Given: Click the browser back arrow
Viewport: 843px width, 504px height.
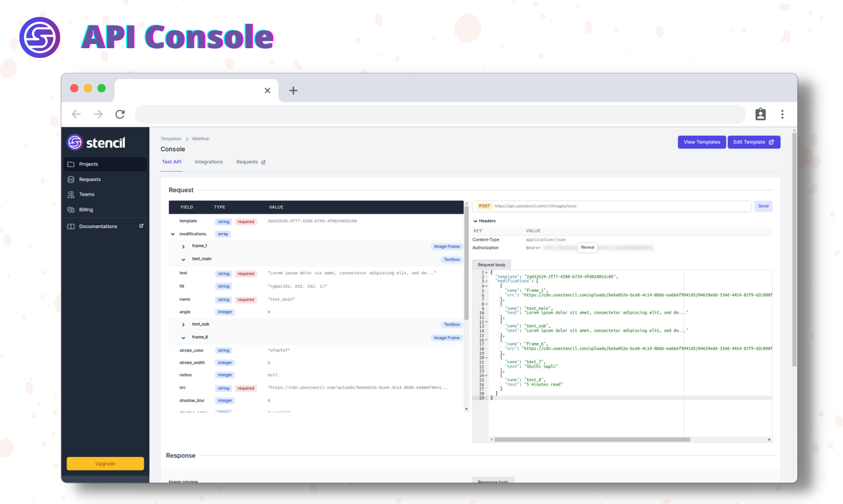Looking at the screenshot, I should [x=76, y=115].
